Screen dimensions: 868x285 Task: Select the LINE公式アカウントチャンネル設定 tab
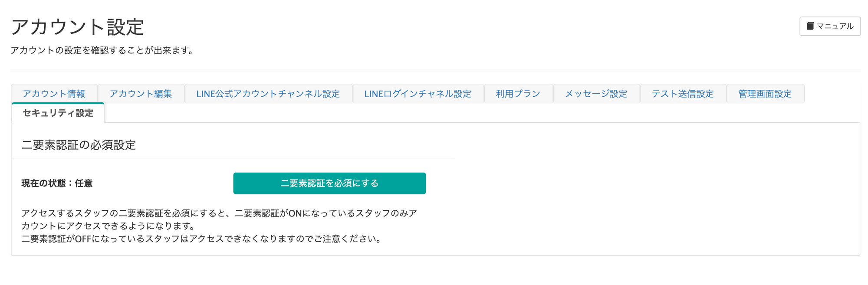pos(268,94)
